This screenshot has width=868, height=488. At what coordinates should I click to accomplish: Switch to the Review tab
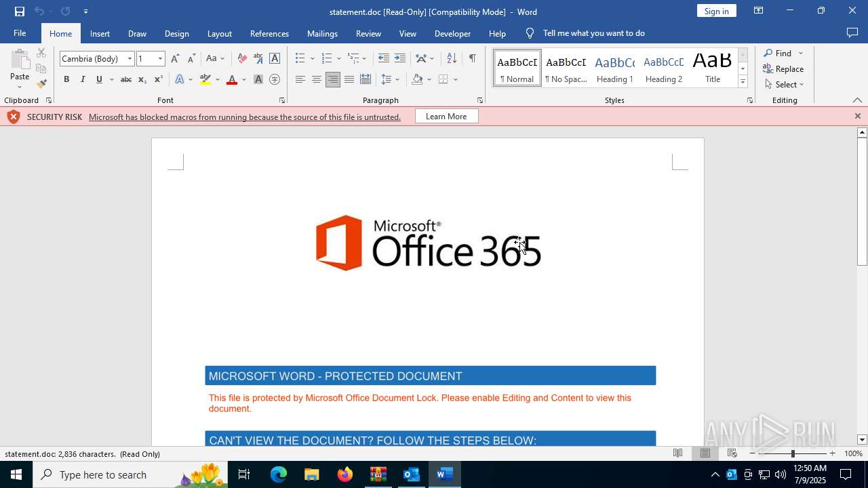[x=368, y=33]
